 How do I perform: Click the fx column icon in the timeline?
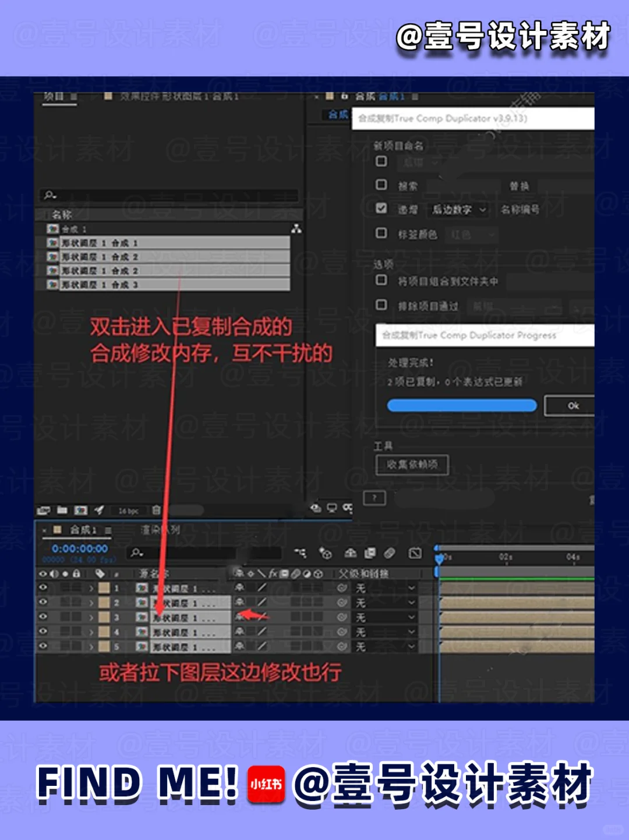tap(273, 573)
